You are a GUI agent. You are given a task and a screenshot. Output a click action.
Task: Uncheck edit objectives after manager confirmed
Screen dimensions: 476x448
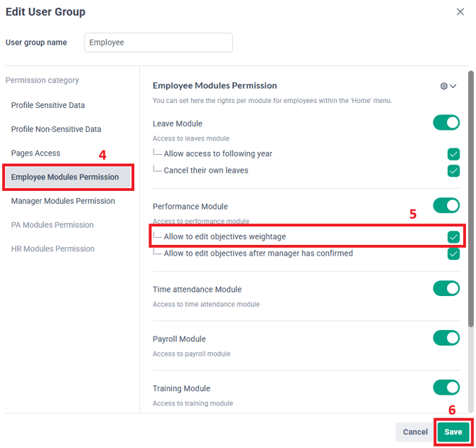click(x=453, y=254)
